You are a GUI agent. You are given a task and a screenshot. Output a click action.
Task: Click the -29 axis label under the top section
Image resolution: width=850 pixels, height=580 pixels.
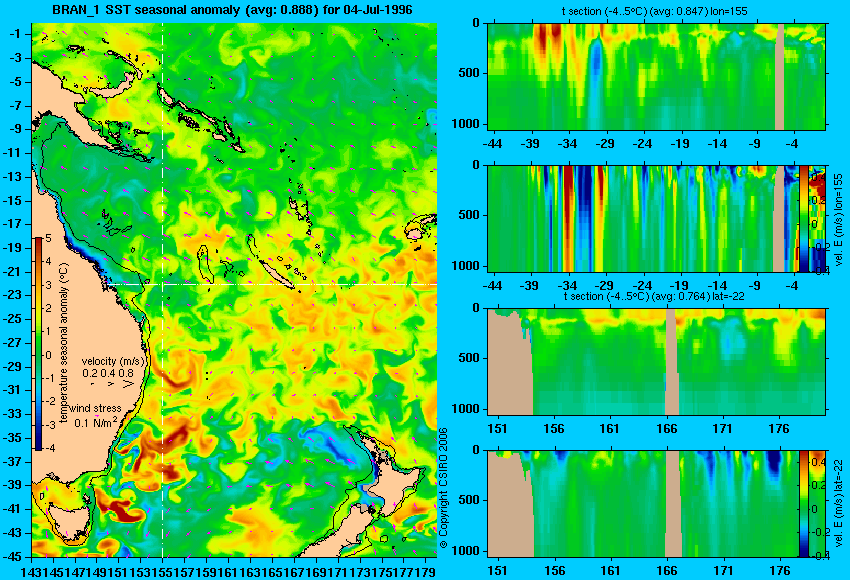(605, 144)
